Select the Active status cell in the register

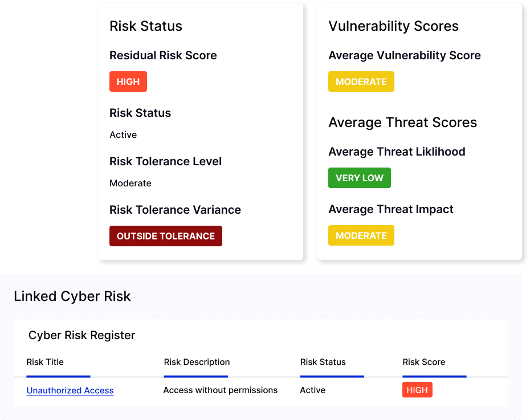313,390
